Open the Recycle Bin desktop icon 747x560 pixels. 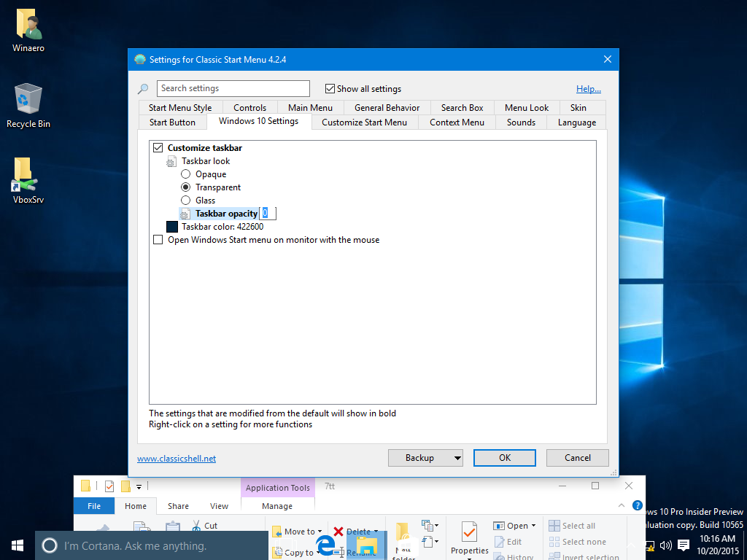click(28, 100)
